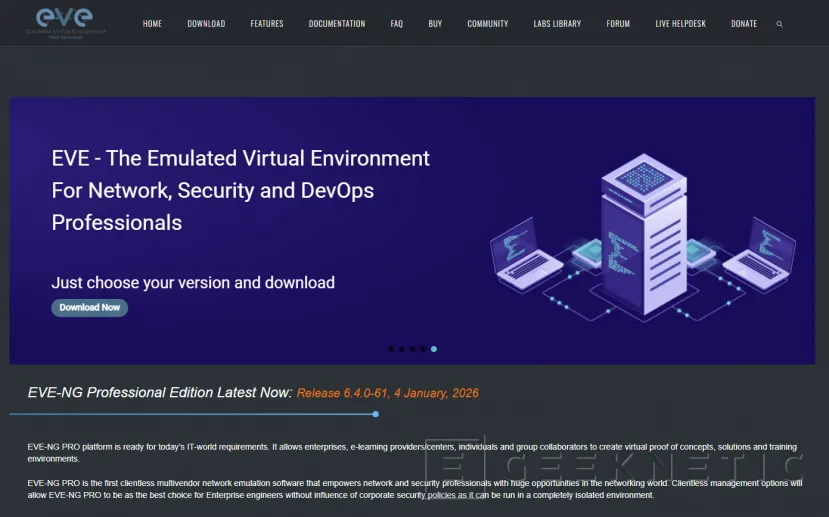
Task: Expand the Documentation menu in navbar
Action: pos(337,24)
